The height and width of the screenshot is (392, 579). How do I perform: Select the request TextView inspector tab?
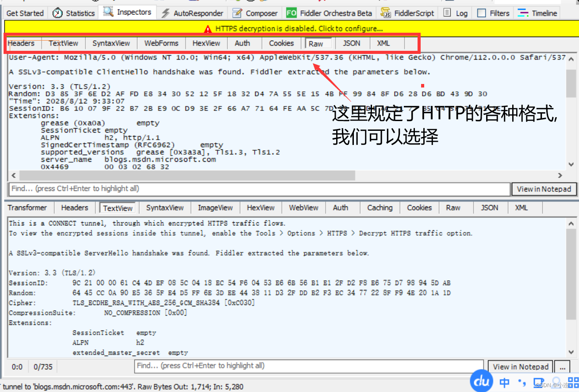[64, 43]
